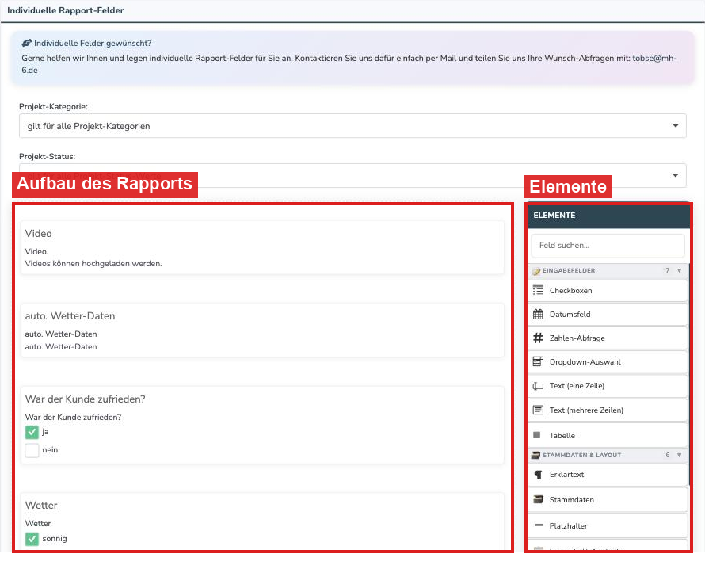Screen dimensions: 705x588
Task: Click the count "7" in Eingabefelder header
Action: [668, 270]
